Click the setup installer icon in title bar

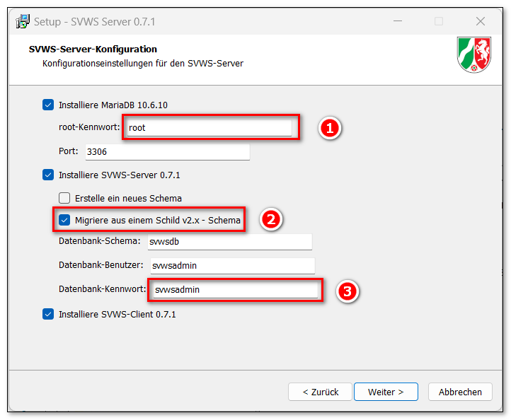(23, 21)
